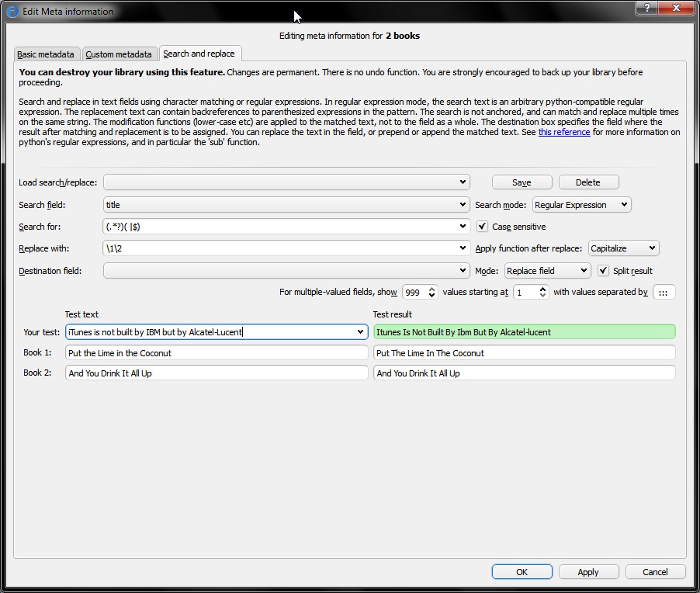The width and height of the screenshot is (700, 593).
Task: Increase the values starting at spinner
Action: point(542,289)
